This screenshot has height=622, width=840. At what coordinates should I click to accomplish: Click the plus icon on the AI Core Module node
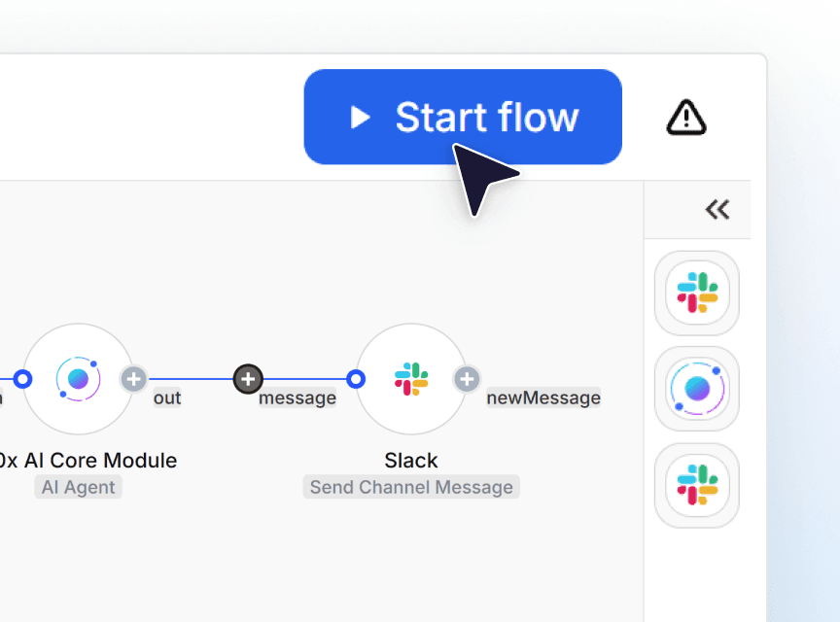point(133,380)
